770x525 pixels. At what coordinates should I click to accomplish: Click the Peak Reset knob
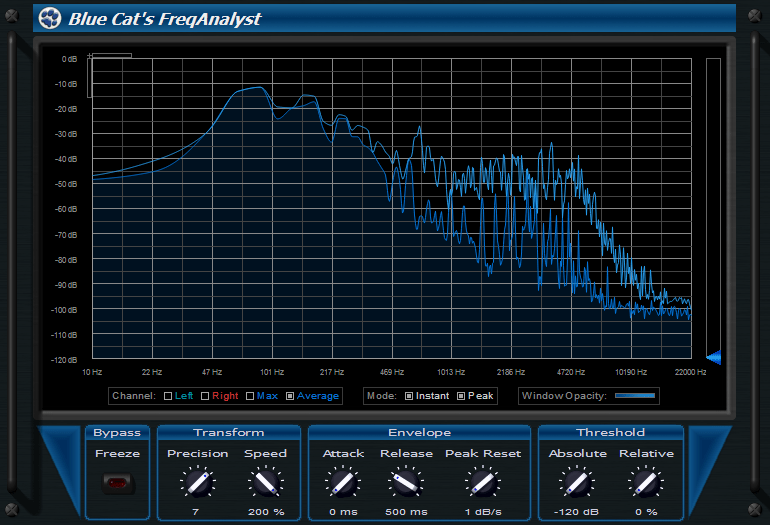pos(483,484)
